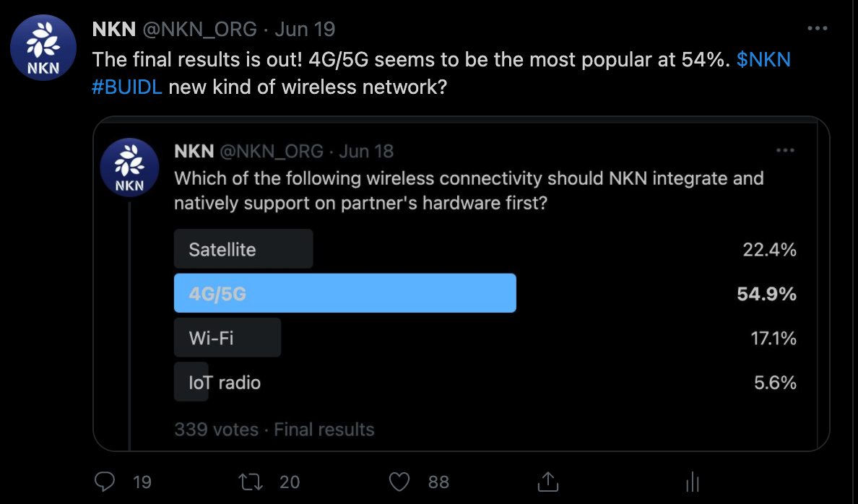Click the reply speech bubble icon
The height and width of the screenshot is (504, 858).
[105, 481]
